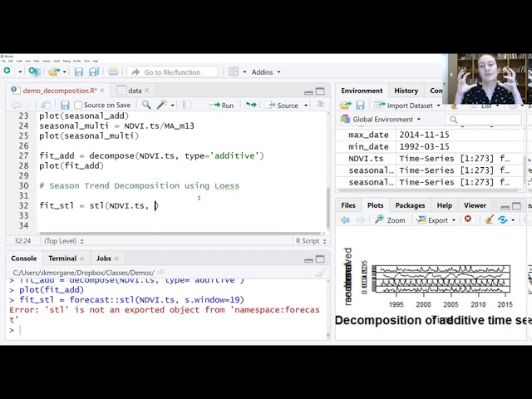Click the Save Workspace icon
Screen dimensions: 532x399
(360, 106)
